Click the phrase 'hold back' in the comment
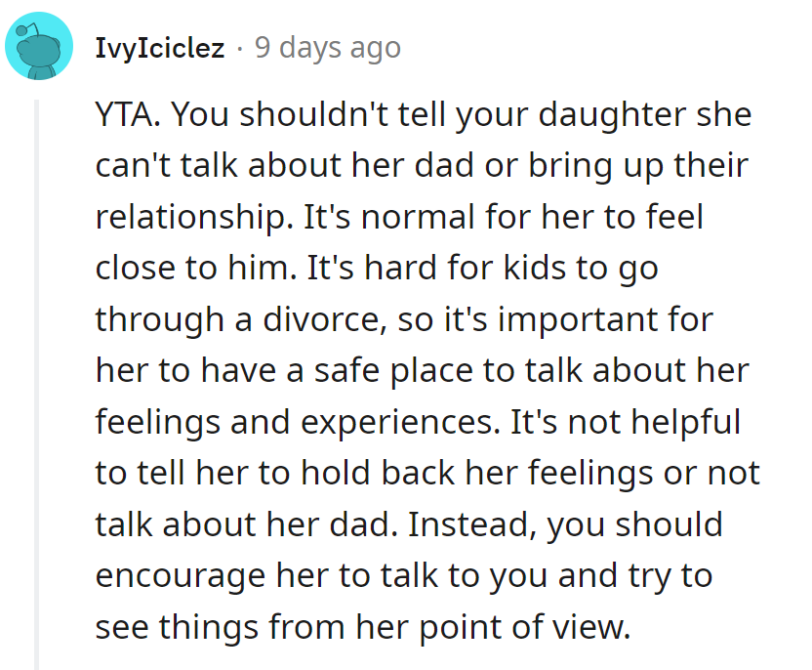Screen dimensions: 812x670 pos(379,473)
